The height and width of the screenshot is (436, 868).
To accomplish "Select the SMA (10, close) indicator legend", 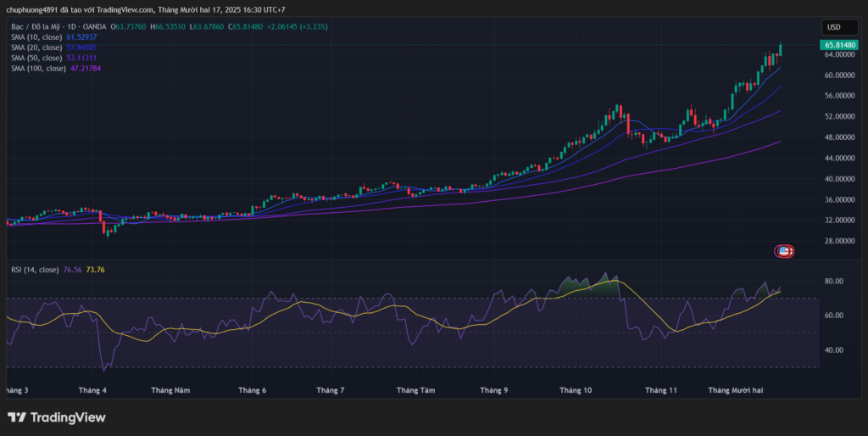I will point(36,37).
